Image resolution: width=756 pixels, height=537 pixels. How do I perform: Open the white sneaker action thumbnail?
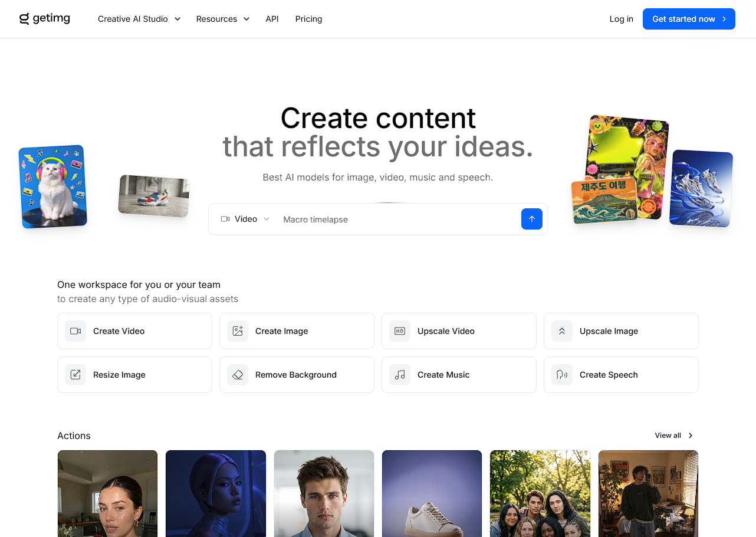click(432, 493)
